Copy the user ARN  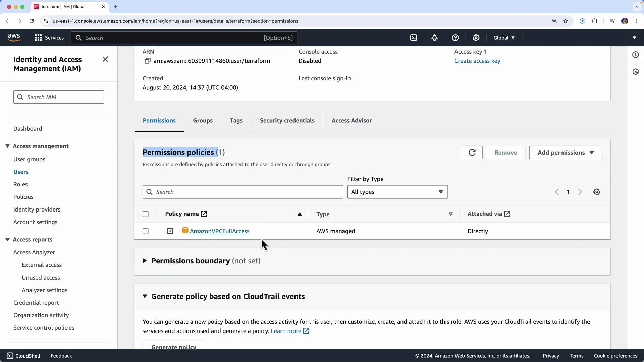147,61
